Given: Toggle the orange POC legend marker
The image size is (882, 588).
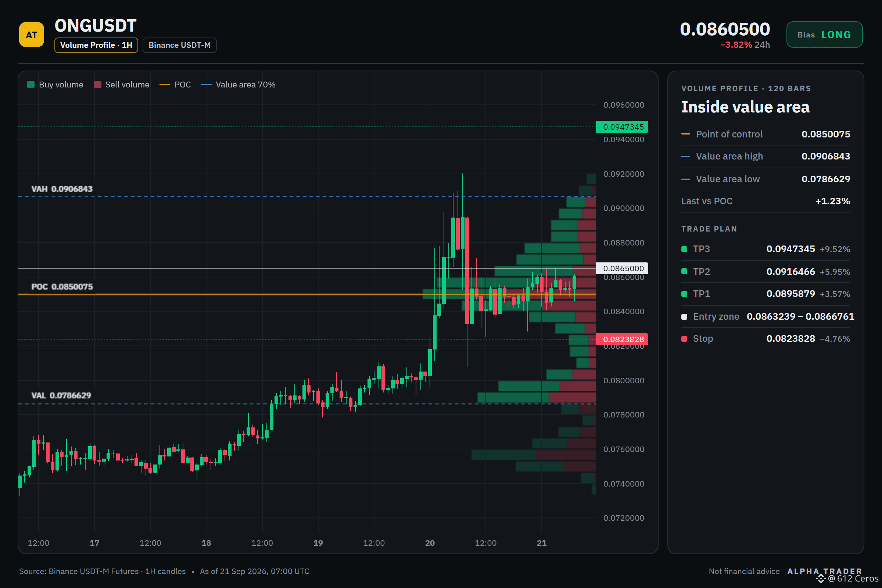Looking at the screenshot, I should point(165,85).
